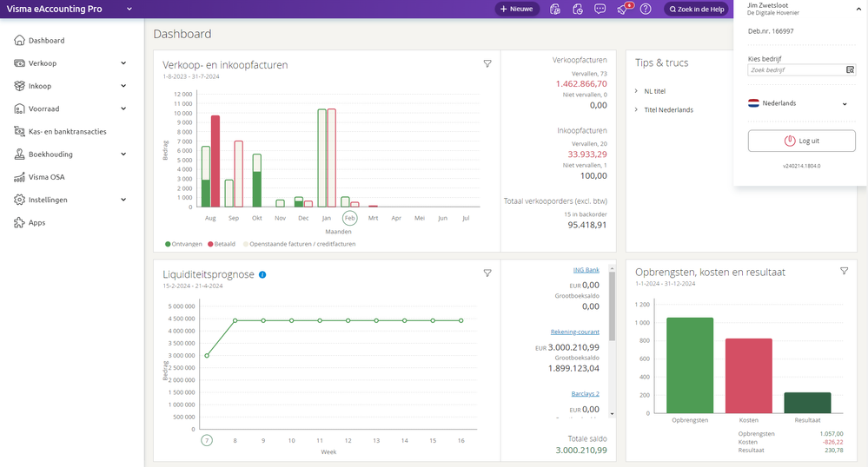Open Kas- en banktransacties menu item

(x=68, y=132)
